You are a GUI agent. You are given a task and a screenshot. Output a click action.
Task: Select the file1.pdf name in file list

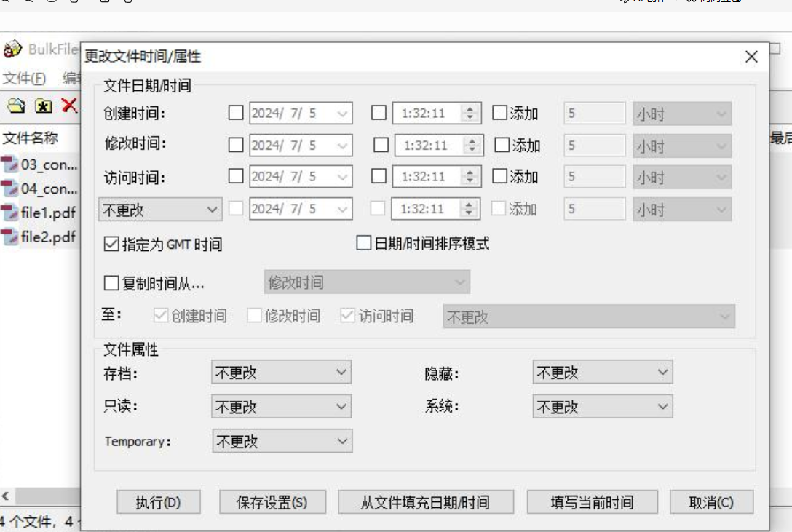(x=48, y=213)
